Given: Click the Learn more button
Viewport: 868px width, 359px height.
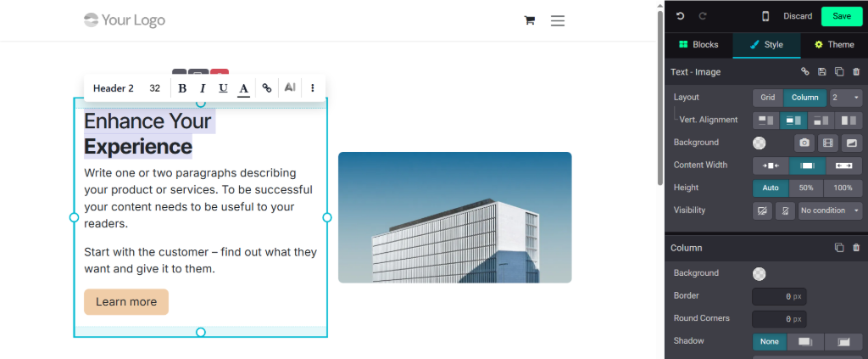Looking at the screenshot, I should point(126,302).
